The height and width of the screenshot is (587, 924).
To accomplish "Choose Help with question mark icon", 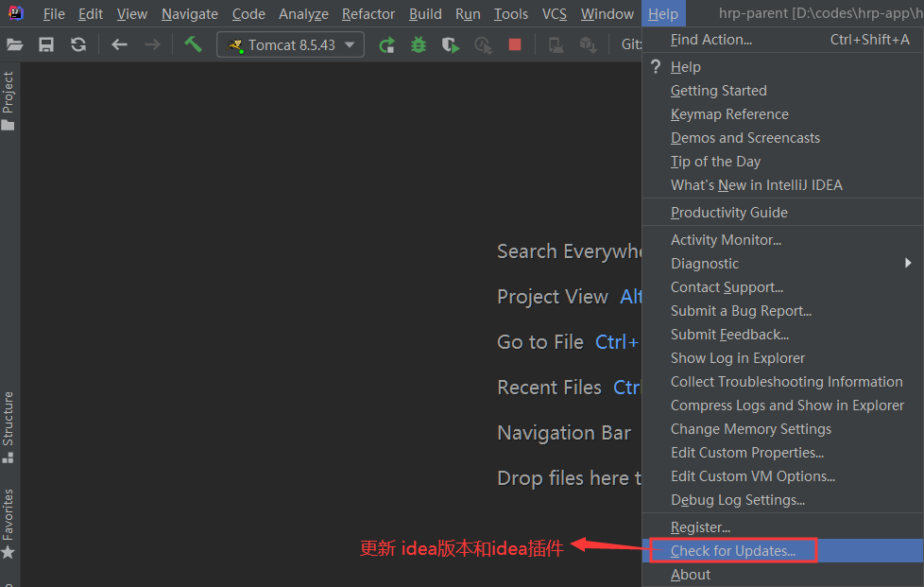I will [x=782, y=66].
